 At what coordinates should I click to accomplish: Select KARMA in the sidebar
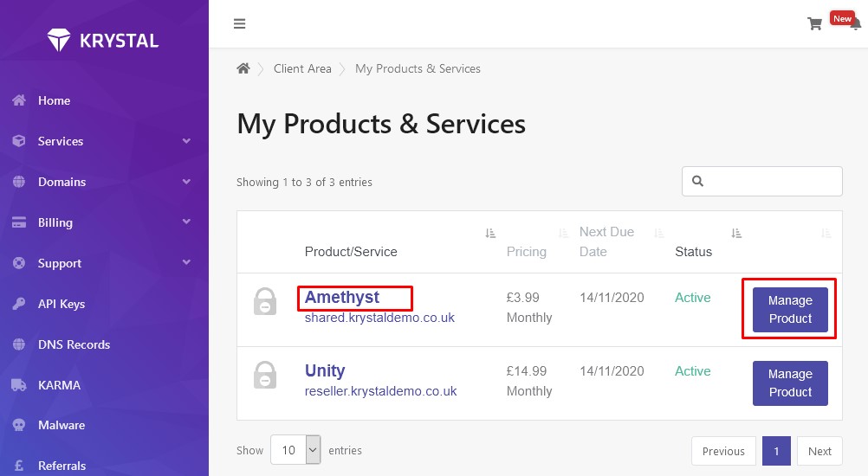(x=59, y=385)
